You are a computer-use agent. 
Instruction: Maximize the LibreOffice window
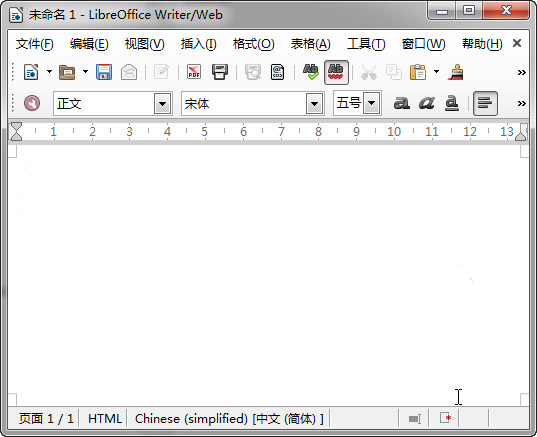point(469,11)
